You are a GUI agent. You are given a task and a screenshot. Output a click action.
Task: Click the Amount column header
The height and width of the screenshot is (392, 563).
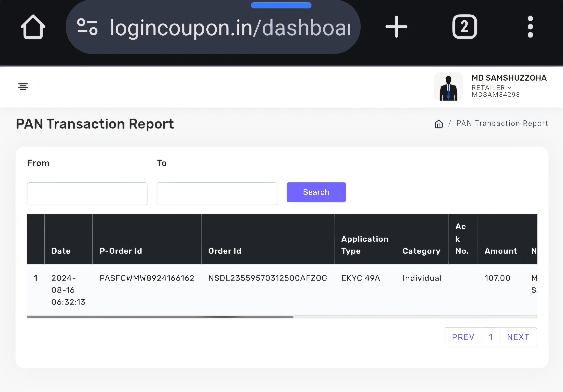(500, 251)
